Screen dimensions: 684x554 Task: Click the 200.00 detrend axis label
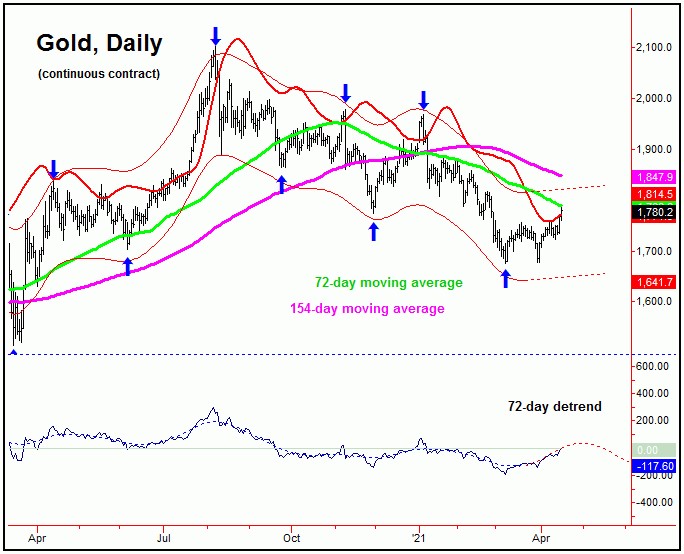coord(652,421)
